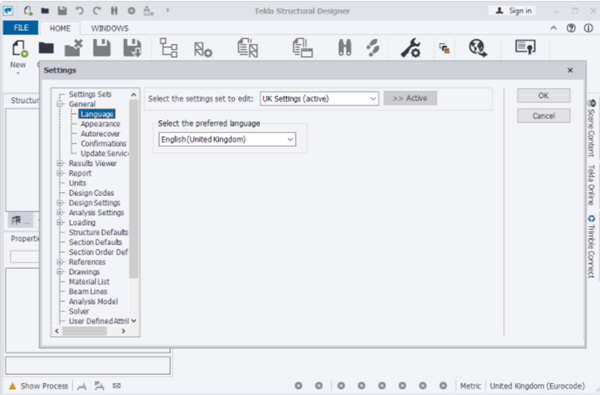Open the Scene Content side tab
Image resolution: width=600 pixels, height=395 pixels.
(x=591, y=128)
